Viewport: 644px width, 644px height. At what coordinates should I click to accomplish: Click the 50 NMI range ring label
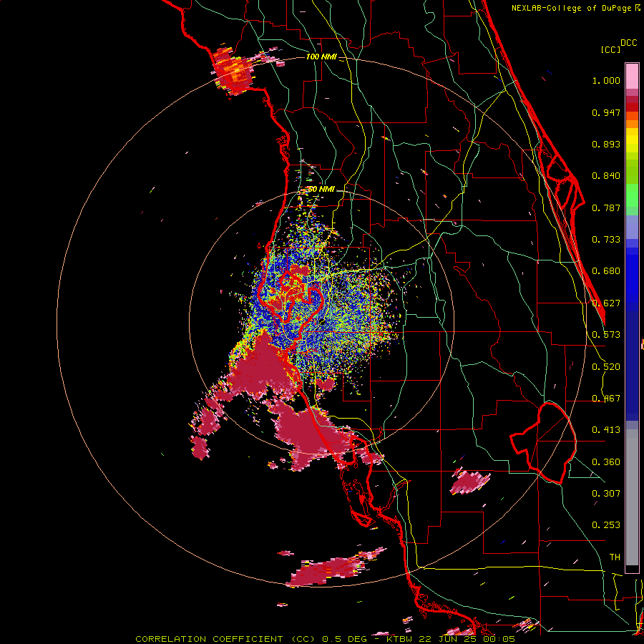[x=321, y=190]
